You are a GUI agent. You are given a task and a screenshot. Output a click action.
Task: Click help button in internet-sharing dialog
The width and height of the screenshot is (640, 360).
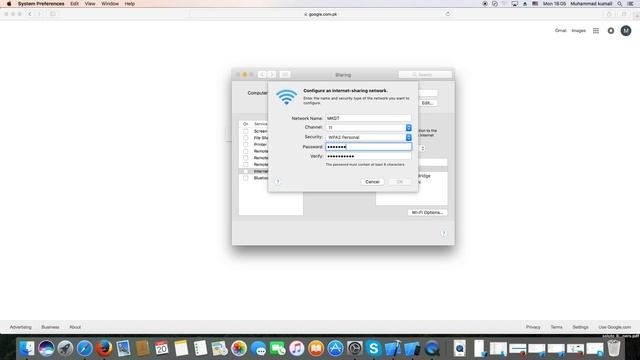pos(278,181)
